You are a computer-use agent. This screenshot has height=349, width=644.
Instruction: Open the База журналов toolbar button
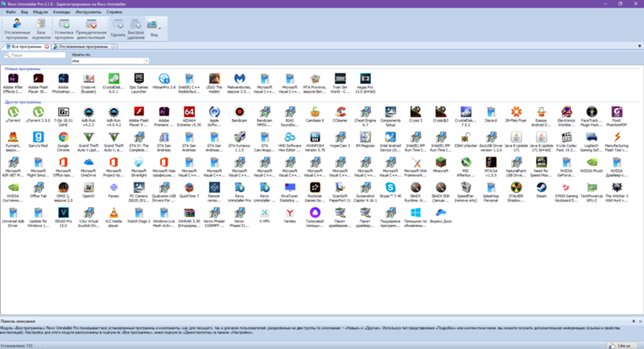coord(41,29)
